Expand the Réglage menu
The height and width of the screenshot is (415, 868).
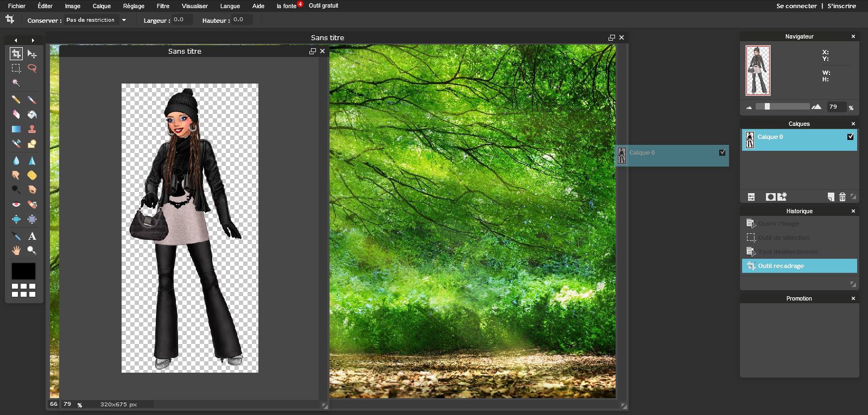click(134, 6)
